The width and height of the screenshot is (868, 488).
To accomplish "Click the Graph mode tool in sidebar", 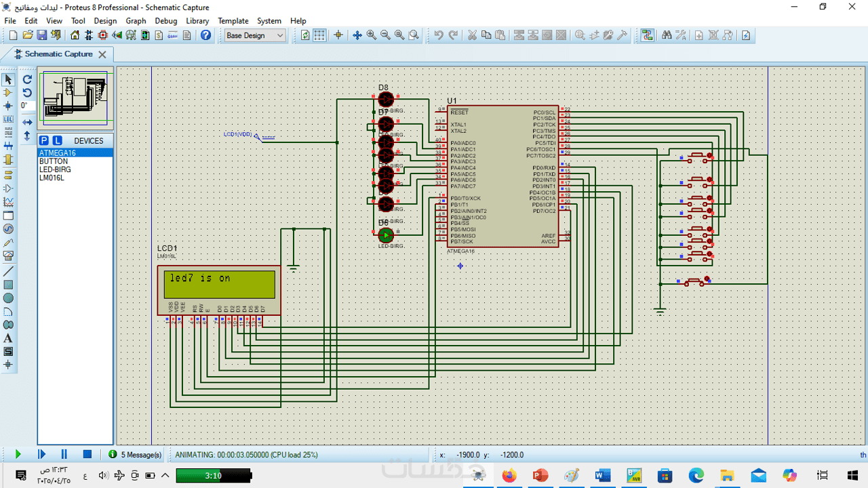I will click(x=8, y=202).
